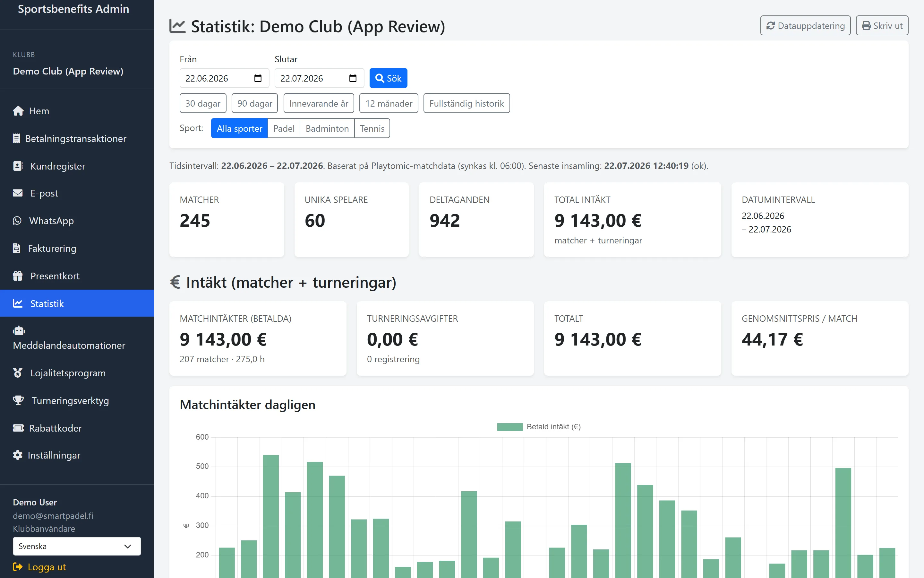The width and height of the screenshot is (924, 578).
Task: Click the Matcher value 245
Action: [195, 220]
